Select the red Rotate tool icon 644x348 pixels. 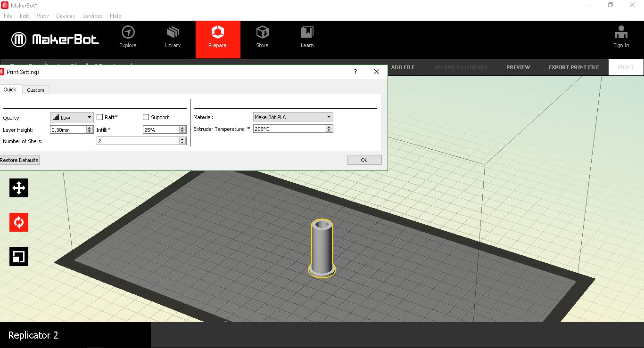click(19, 222)
